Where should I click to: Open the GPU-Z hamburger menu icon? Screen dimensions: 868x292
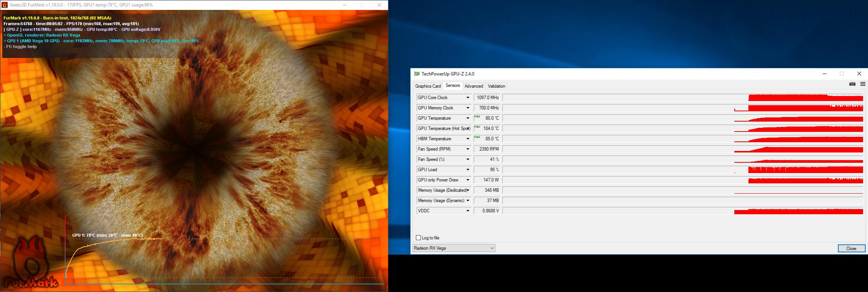tap(863, 84)
